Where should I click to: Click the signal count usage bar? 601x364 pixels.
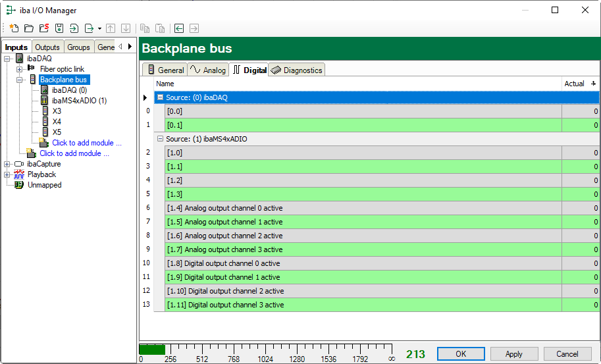(263, 350)
